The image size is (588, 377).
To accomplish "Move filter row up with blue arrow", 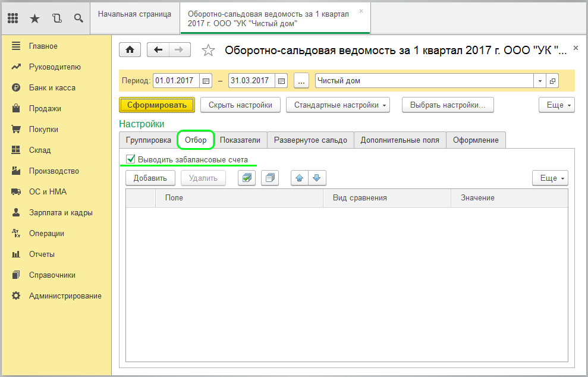I will point(300,177).
